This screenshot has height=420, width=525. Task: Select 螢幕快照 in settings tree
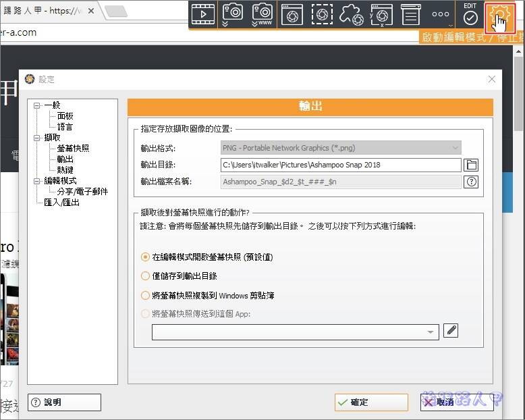tap(73, 148)
